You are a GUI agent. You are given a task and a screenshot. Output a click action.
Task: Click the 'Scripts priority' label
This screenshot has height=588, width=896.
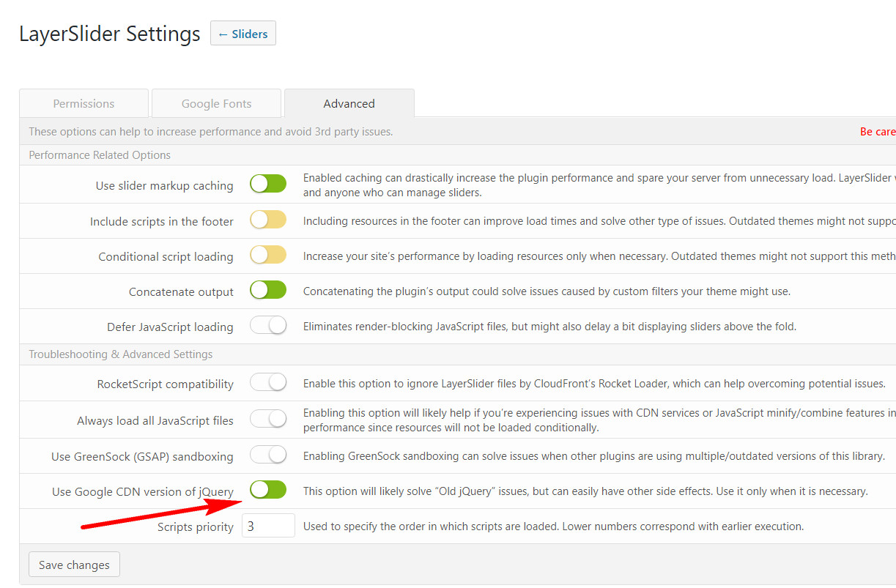(196, 527)
